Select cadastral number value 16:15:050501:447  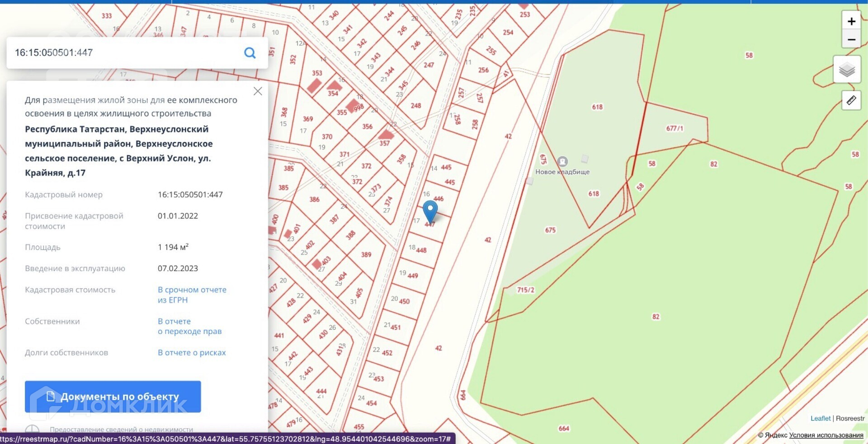click(x=190, y=195)
